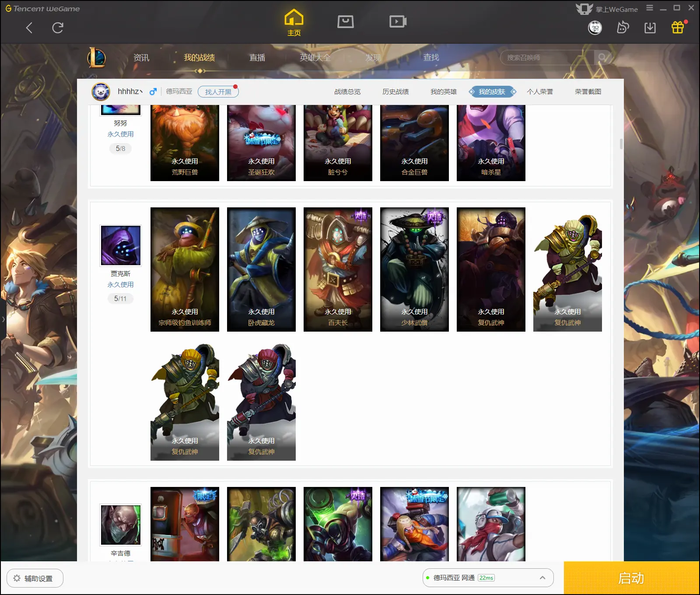
Task: Click the male gender icon
Action: click(x=153, y=91)
